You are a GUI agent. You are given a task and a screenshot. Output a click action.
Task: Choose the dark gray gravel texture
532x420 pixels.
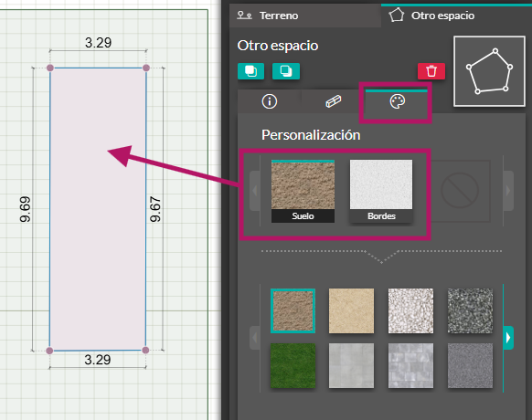tap(470, 310)
